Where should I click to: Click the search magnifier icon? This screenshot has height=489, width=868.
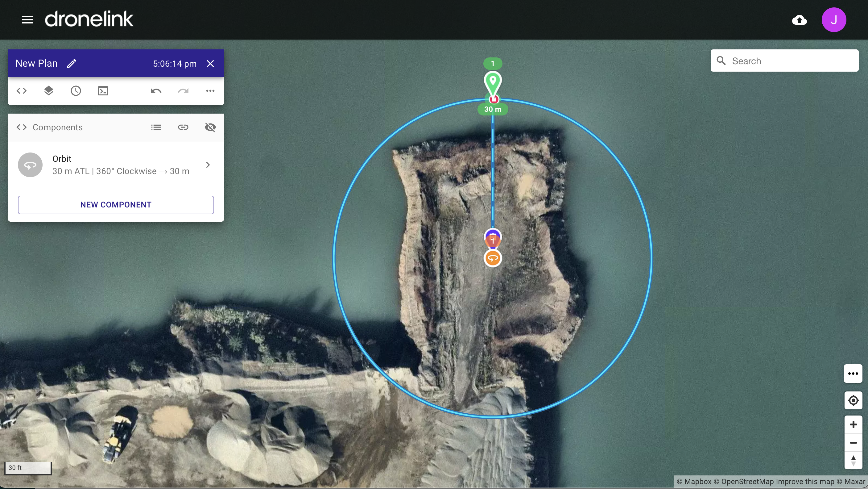(721, 61)
